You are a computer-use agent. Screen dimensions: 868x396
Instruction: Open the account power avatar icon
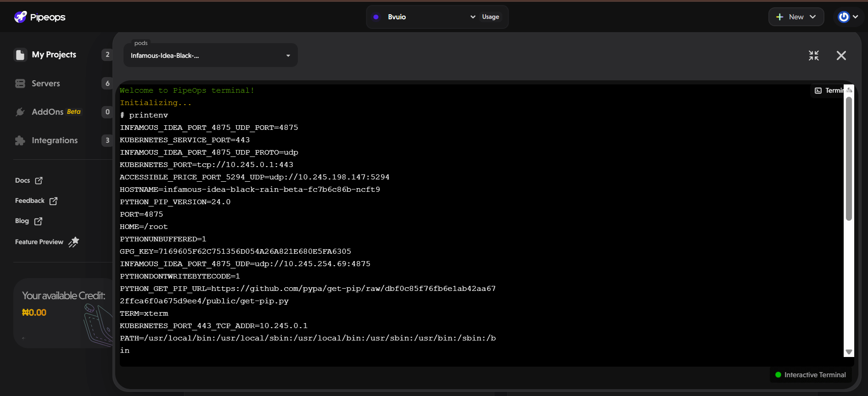[844, 17]
